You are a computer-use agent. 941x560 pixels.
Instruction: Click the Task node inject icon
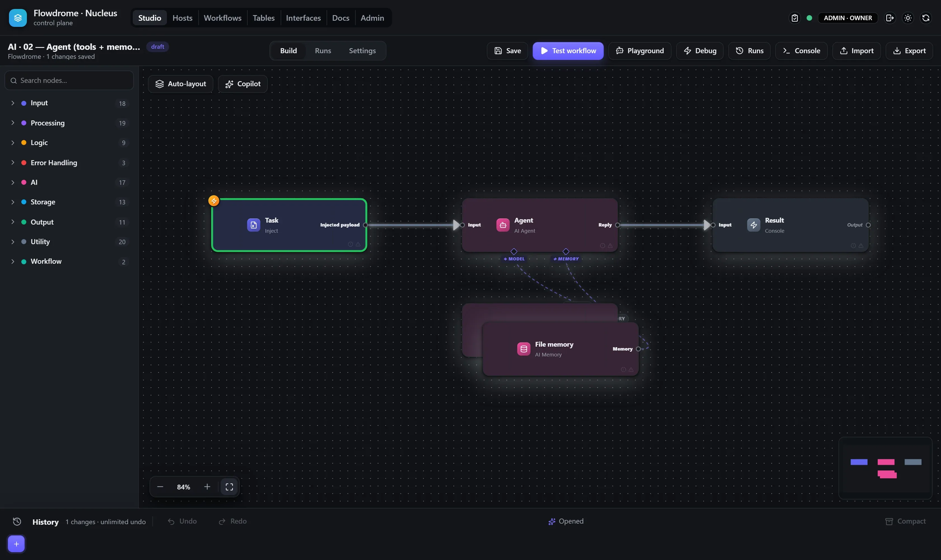(x=253, y=225)
